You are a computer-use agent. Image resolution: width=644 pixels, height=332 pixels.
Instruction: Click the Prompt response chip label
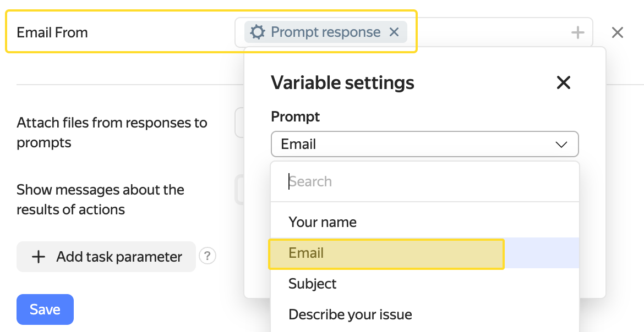325,32
